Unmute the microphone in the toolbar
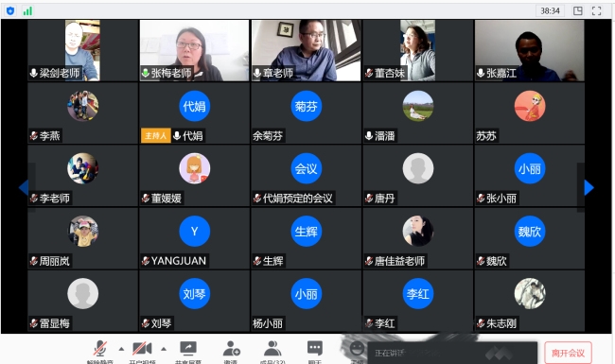Screen dimensions: 615x364 pos(100,349)
